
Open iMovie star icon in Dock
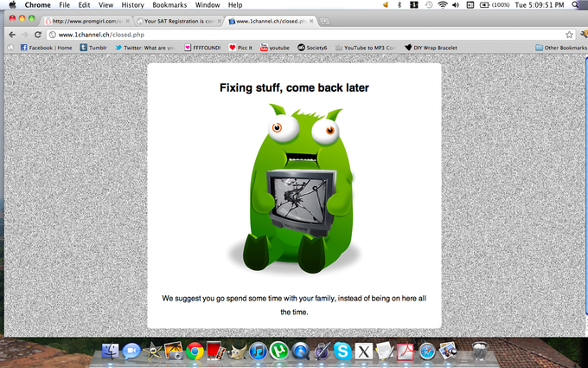coord(153,352)
